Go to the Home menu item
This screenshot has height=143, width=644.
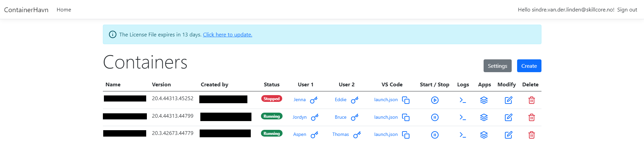(x=64, y=10)
